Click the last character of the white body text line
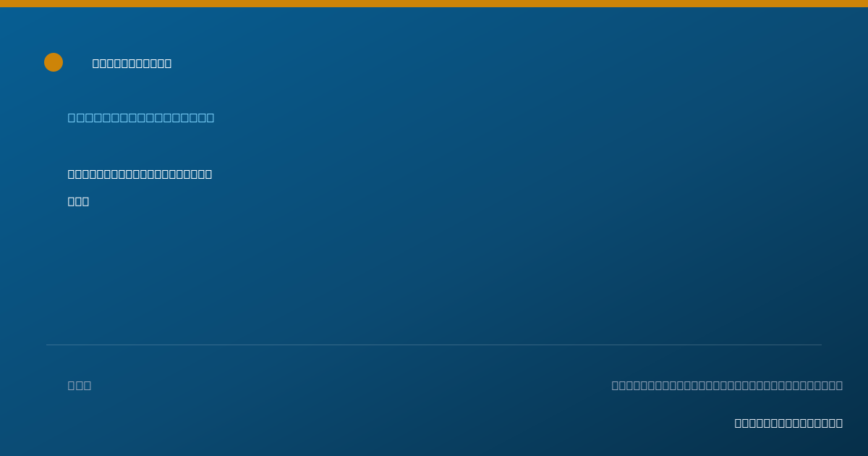This screenshot has height=456, width=868. click(x=208, y=174)
